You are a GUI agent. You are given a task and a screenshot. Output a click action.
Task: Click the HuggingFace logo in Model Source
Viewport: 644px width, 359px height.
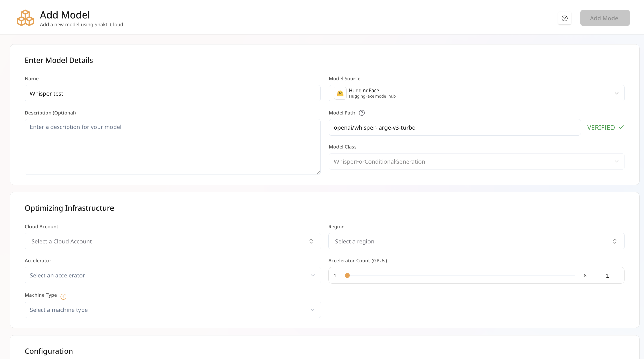pyautogui.click(x=340, y=93)
